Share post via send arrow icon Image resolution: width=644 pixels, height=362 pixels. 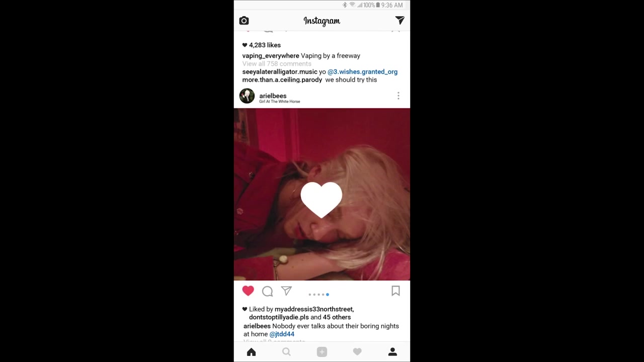[x=286, y=291]
